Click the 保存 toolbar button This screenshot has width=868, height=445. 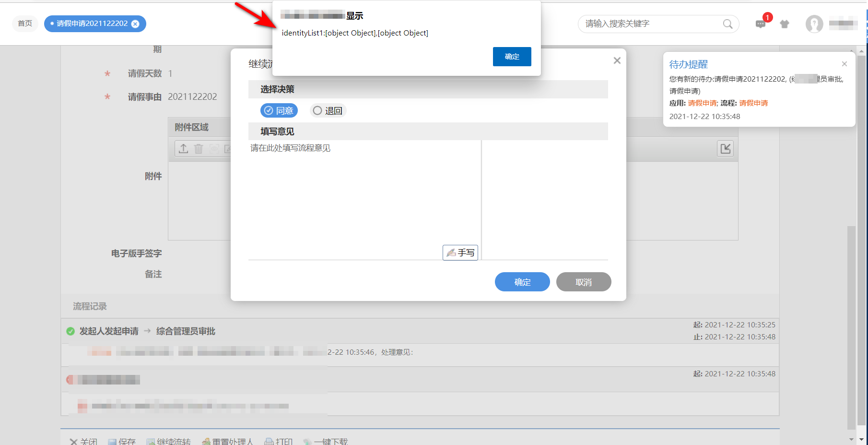tap(122, 442)
